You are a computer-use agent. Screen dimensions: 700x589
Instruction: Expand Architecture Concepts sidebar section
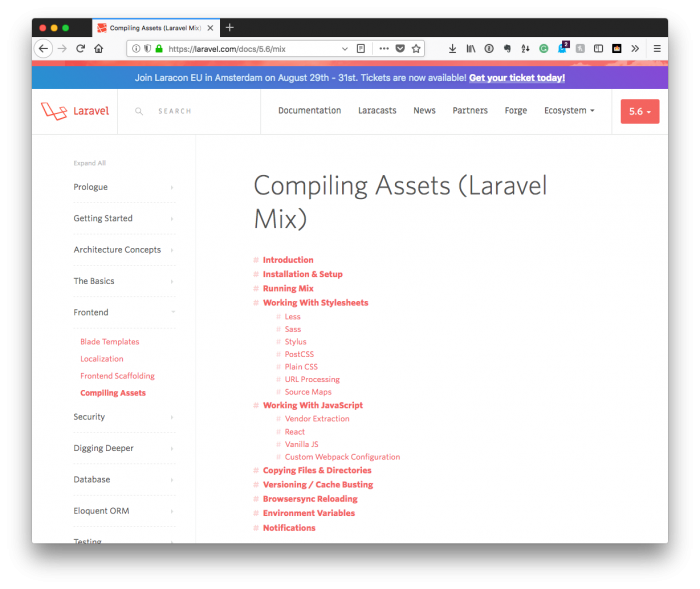(x=124, y=250)
